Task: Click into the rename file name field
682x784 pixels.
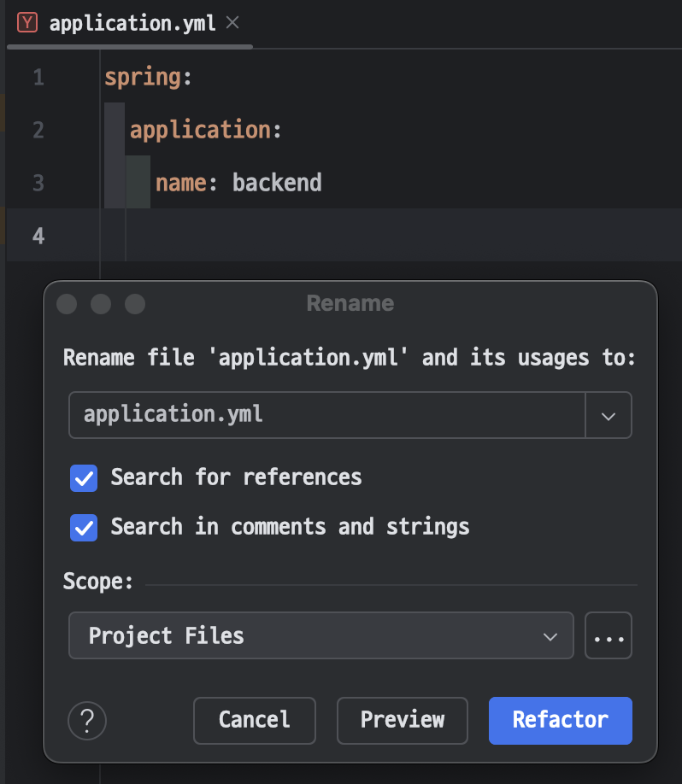Action: pos(325,416)
